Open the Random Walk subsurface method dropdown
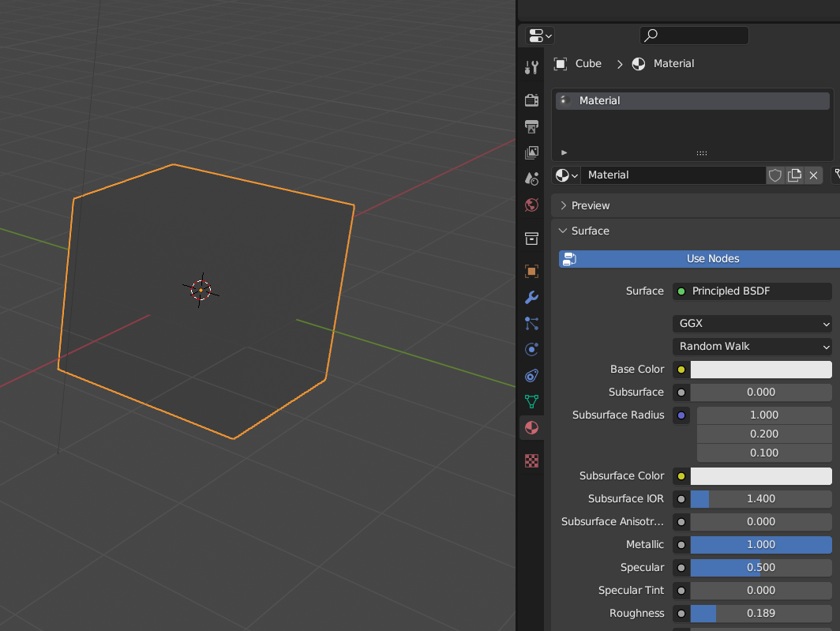Screen dimensions: 840x631 752,347
